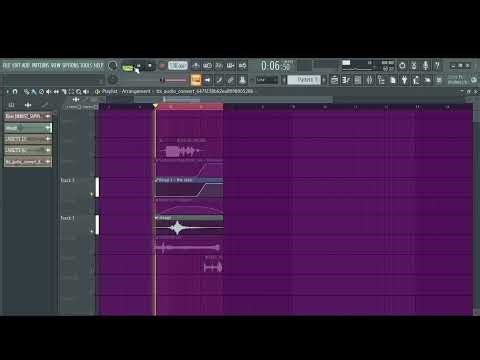Click the arrow button right of Pattern 1
Screen dimensions: 480x360
point(324,80)
